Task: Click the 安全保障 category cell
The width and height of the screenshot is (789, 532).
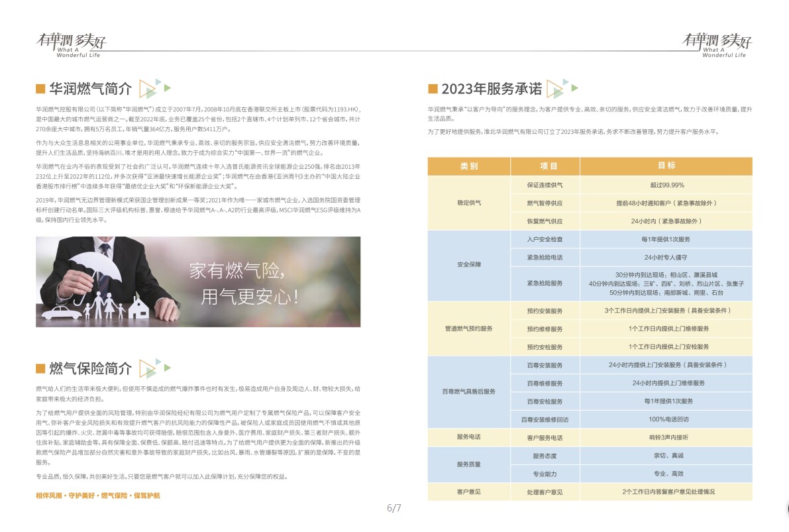Action: pyautogui.click(x=469, y=264)
